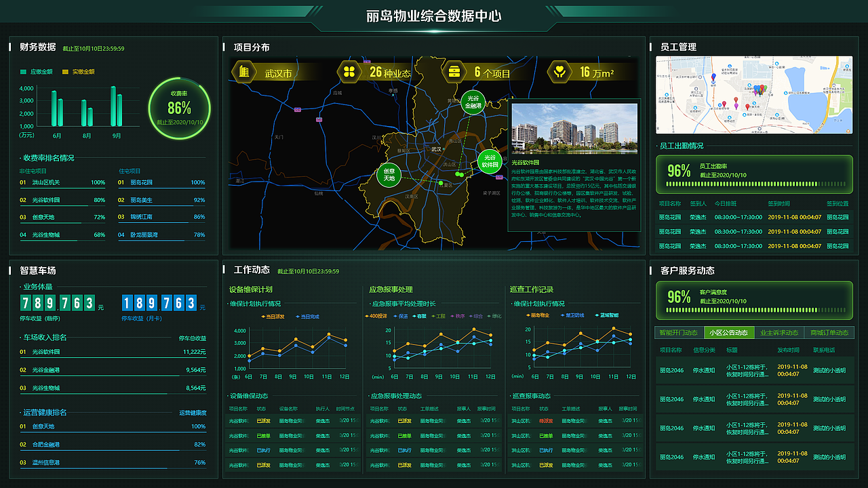Click the 丽岛物业综合数据中心 title
The width and height of the screenshot is (868, 488).
pyautogui.click(x=434, y=16)
